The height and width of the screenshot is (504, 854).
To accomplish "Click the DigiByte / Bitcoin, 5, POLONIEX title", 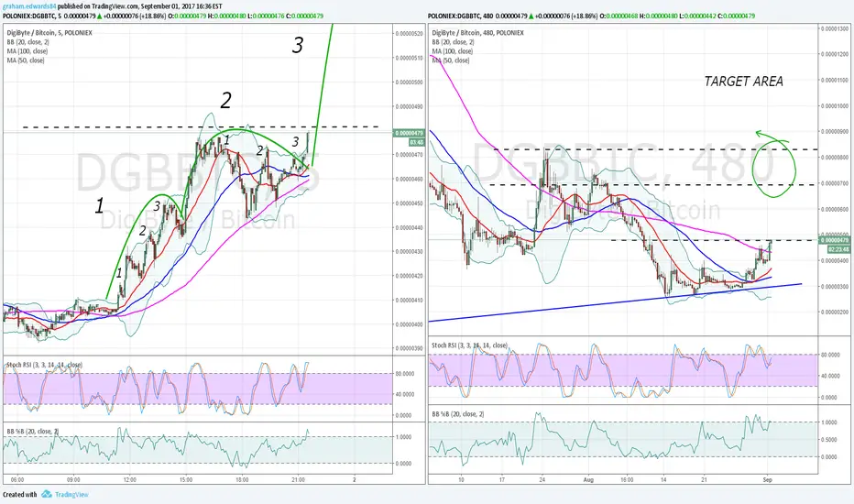I will [x=49, y=33].
